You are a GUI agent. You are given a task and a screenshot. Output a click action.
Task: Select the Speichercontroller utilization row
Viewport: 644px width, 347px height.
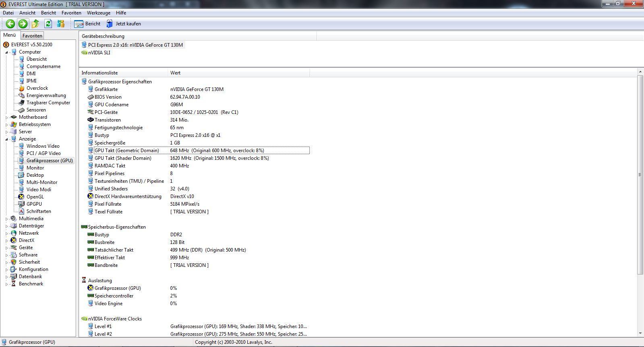click(195, 296)
